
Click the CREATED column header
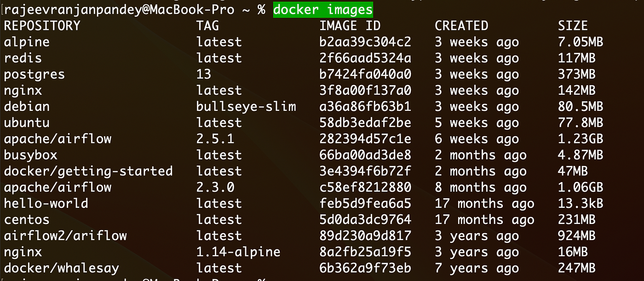pyautogui.click(x=461, y=26)
